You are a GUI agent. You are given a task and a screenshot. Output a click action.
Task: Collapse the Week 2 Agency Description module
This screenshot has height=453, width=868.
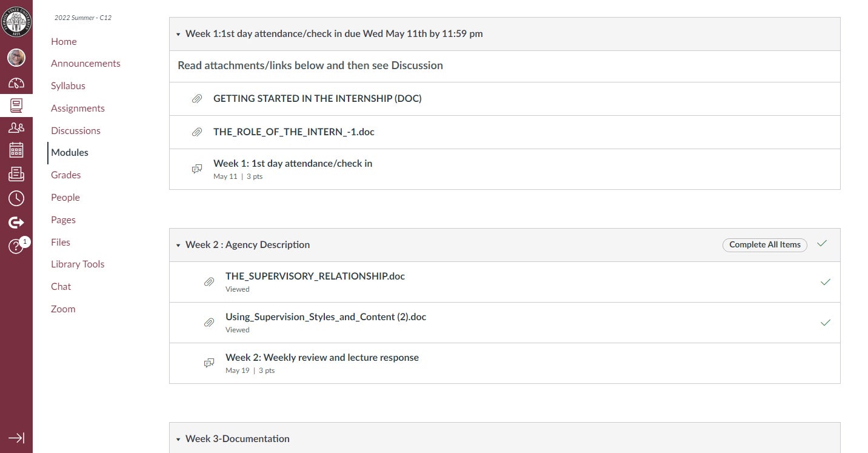pos(178,246)
